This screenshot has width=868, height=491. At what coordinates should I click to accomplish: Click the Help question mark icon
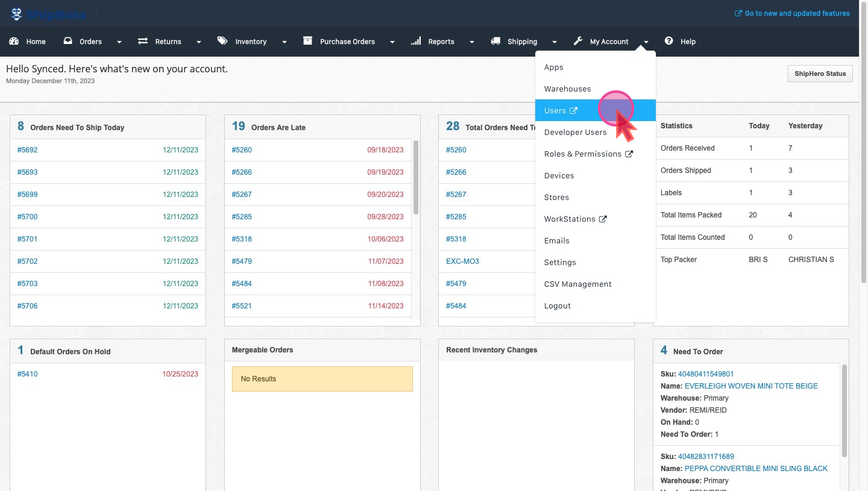click(x=668, y=41)
